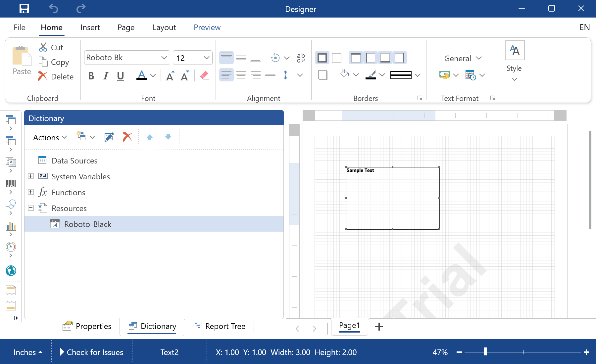Switch to the Insert ribbon tab
Viewport: 596px width, 364px height.
tap(90, 27)
